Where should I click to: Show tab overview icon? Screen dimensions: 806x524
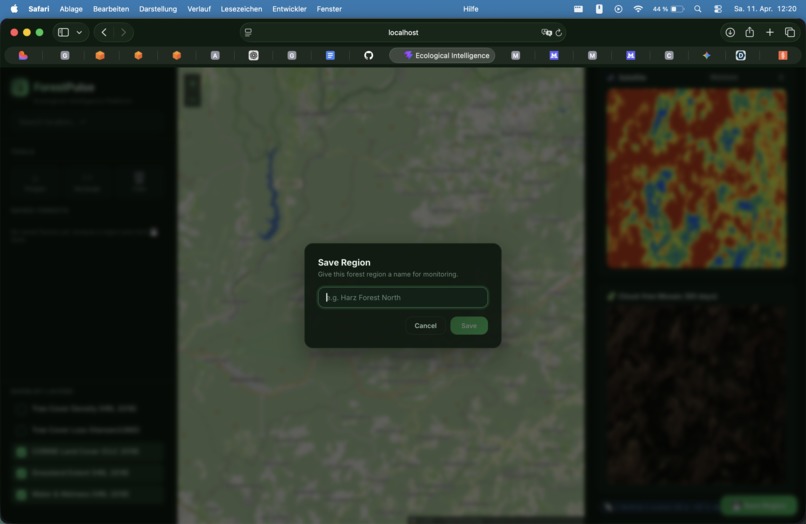pos(790,32)
